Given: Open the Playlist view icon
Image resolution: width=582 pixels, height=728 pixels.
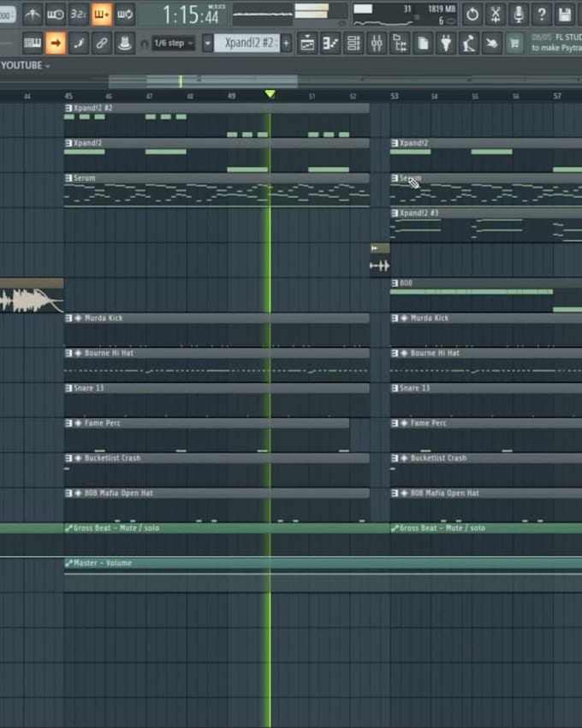Looking at the screenshot, I should point(307,43).
